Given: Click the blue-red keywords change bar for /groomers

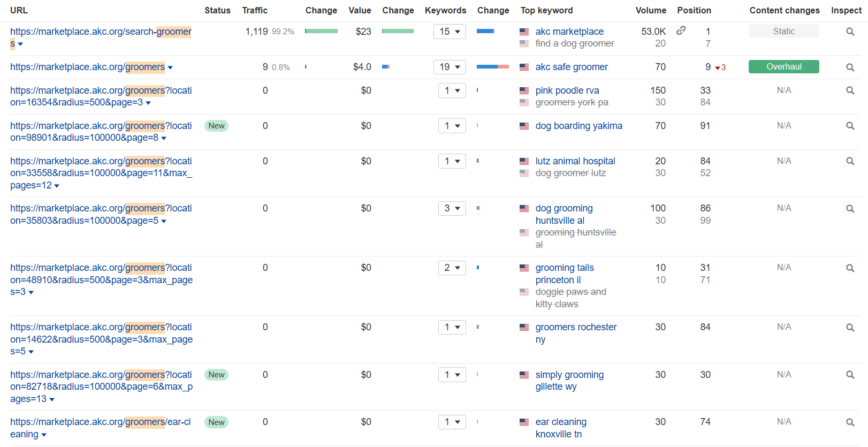Looking at the screenshot, I should [492, 67].
